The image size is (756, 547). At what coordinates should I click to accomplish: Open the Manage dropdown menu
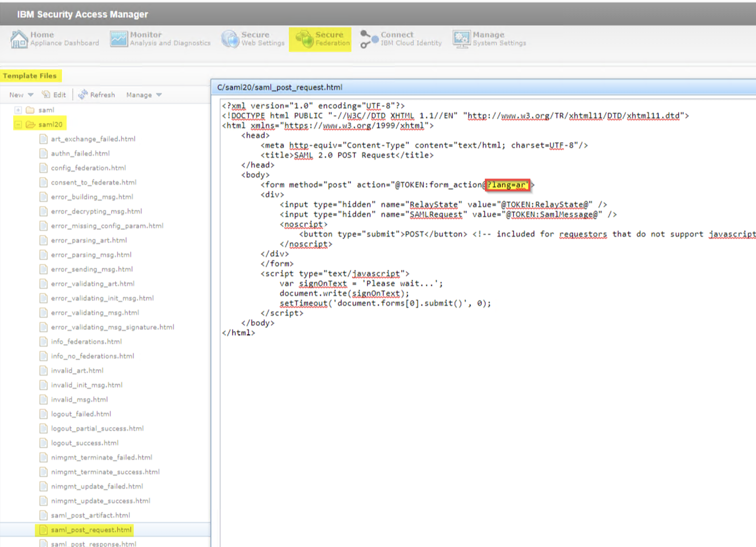click(x=144, y=95)
